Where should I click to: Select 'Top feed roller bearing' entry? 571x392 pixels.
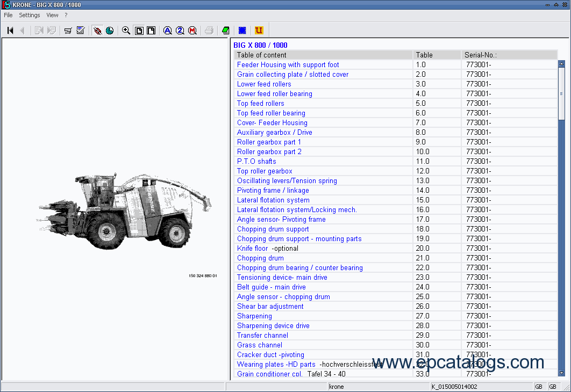point(272,113)
